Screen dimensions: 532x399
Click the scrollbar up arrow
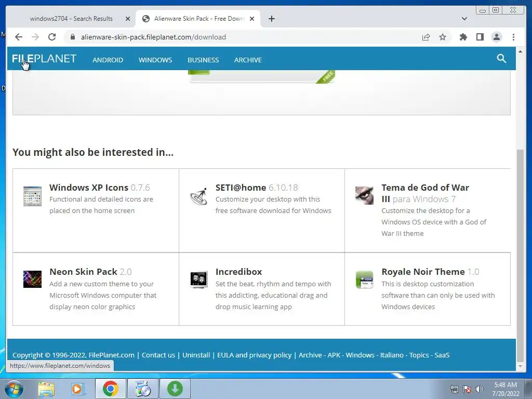(520, 51)
